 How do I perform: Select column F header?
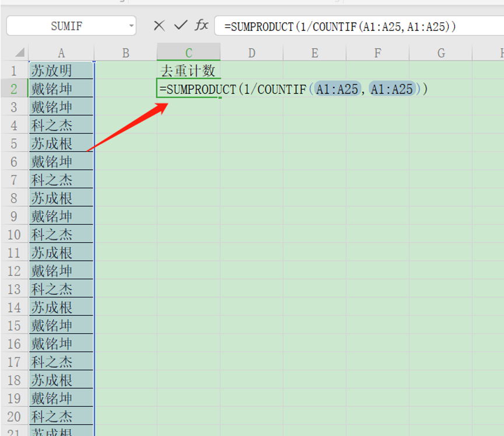(x=377, y=53)
